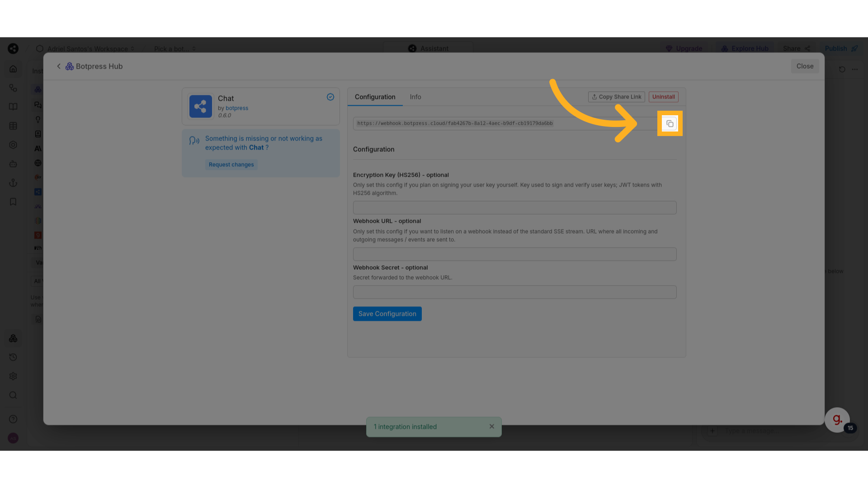Viewport: 868px width, 488px height.
Task: Go back using the chevron beside Botpress Hub
Action: click(x=59, y=66)
